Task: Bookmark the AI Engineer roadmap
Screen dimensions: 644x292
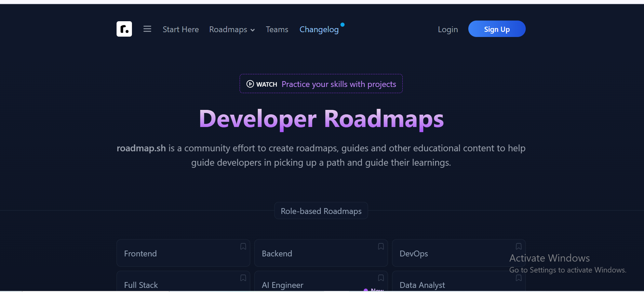Action: [x=381, y=278]
